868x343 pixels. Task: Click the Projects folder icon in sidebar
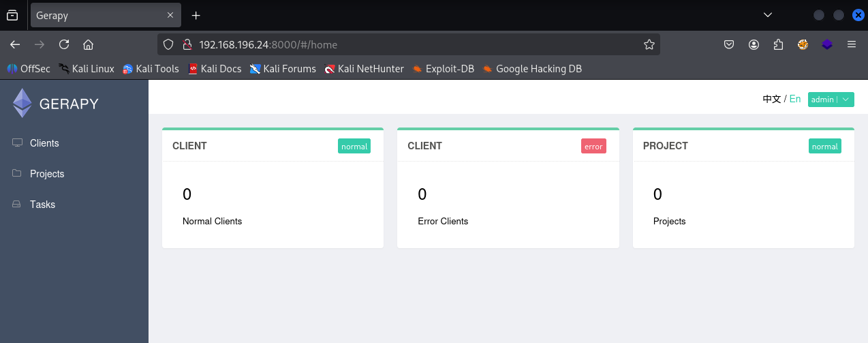(x=17, y=174)
